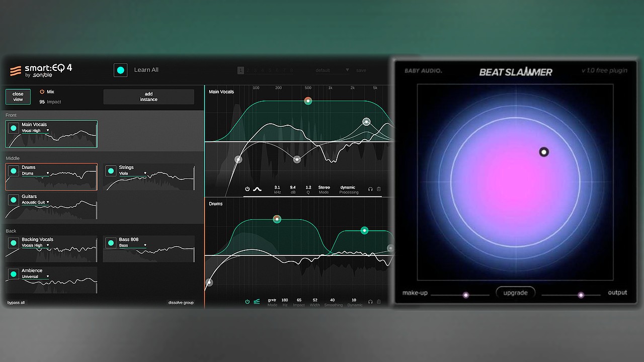Open the Viola profile dropdown for Strings
This screenshot has width=644, height=362.
[x=133, y=173]
